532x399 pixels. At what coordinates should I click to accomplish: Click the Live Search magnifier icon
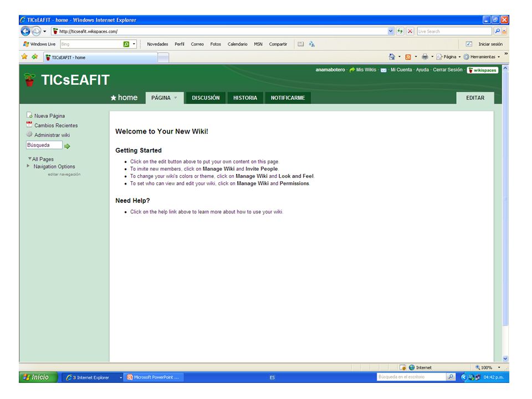point(497,31)
